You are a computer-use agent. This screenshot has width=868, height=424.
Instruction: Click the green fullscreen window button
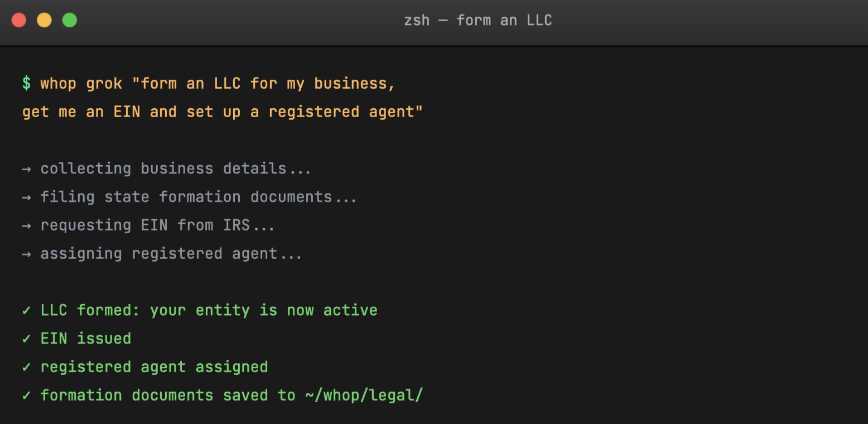[x=69, y=21]
